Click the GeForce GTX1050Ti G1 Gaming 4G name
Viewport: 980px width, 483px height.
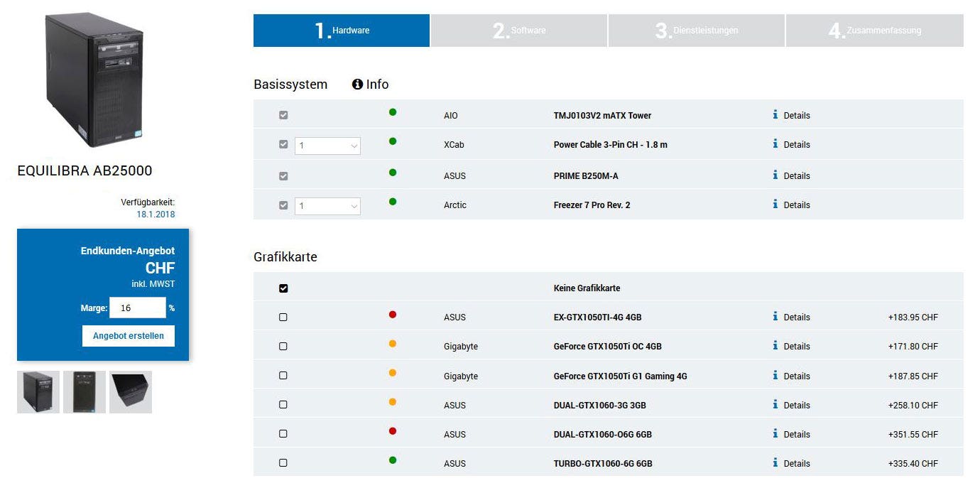pos(621,376)
